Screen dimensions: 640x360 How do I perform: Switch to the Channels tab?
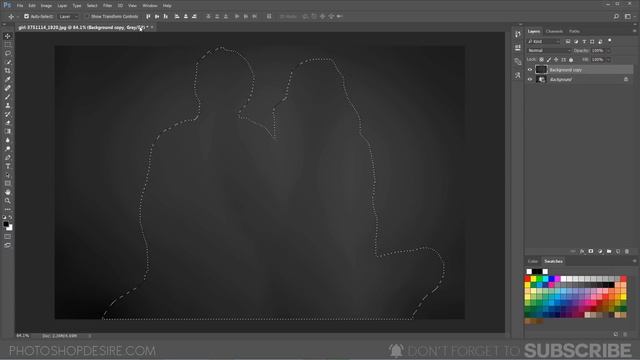(554, 31)
